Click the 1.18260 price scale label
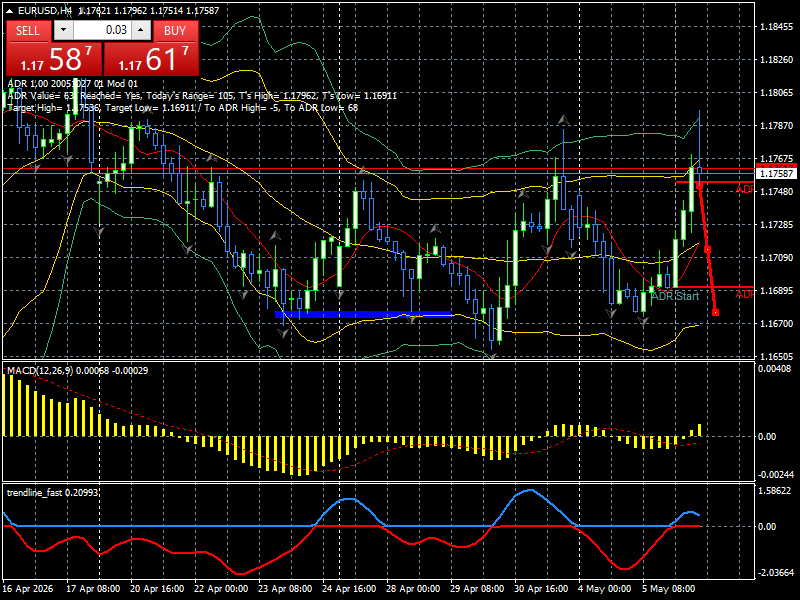The image size is (800, 600). coord(776,60)
